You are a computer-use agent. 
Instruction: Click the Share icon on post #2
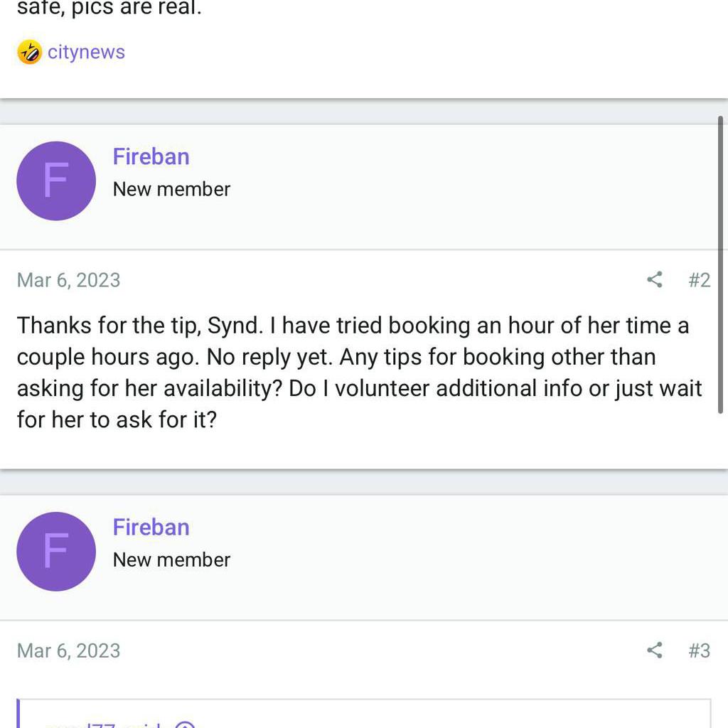[654, 280]
